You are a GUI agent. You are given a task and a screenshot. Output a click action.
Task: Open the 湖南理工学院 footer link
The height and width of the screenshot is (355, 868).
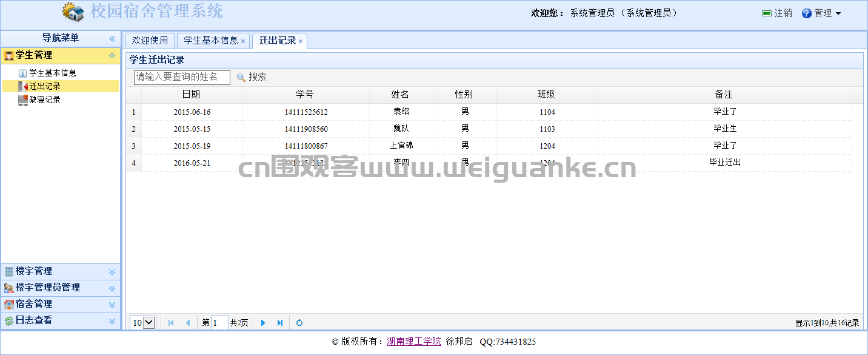[414, 342]
